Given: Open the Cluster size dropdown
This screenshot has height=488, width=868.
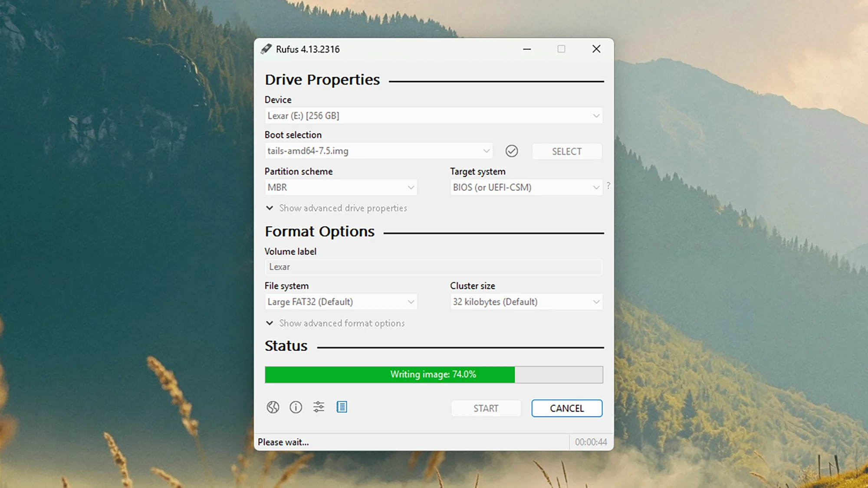Looking at the screenshot, I should [526, 302].
